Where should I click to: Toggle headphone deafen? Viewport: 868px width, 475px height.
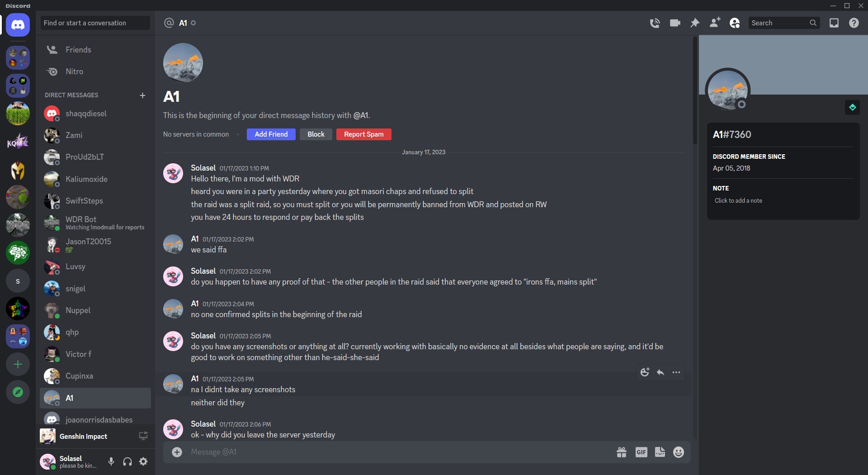[x=127, y=461]
